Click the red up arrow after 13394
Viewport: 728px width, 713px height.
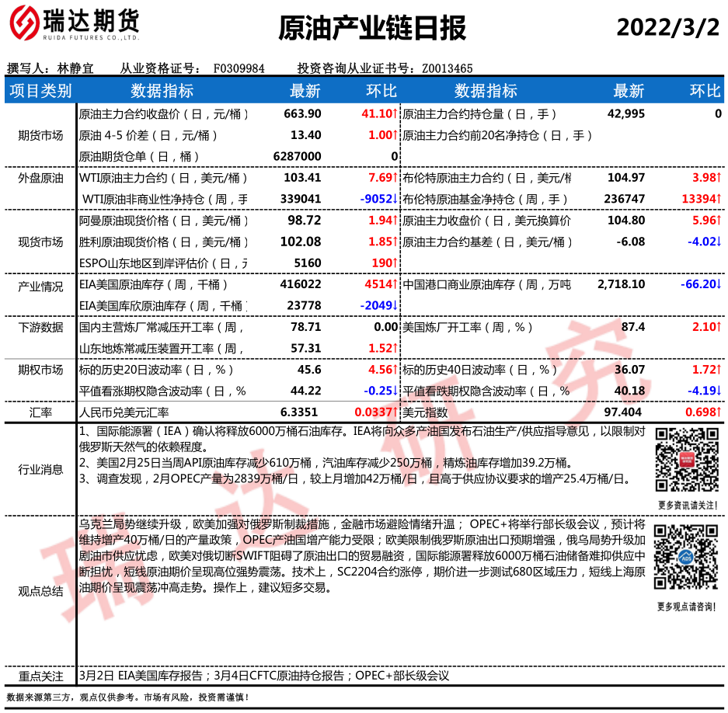(x=719, y=200)
